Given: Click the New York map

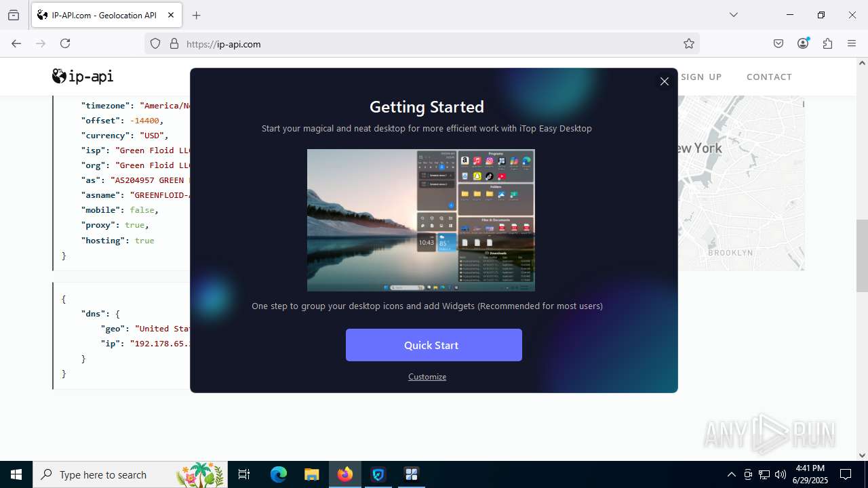Looking at the screenshot, I should pyautogui.click(x=741, y=183).
